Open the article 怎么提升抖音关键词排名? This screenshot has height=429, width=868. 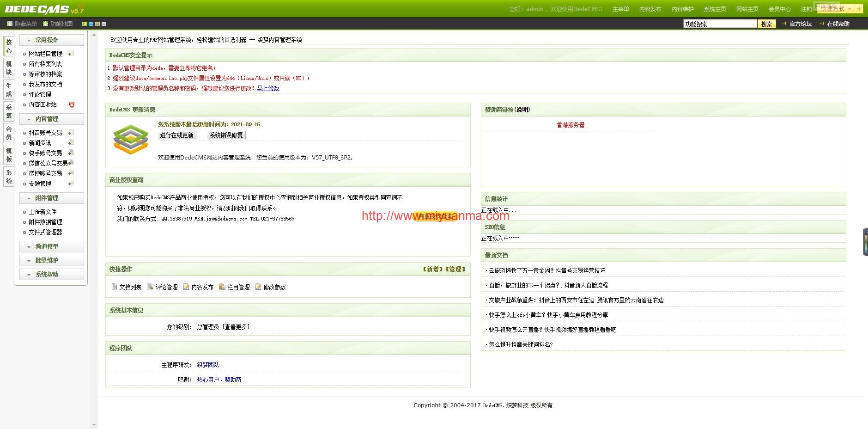[x=521, y=344]
